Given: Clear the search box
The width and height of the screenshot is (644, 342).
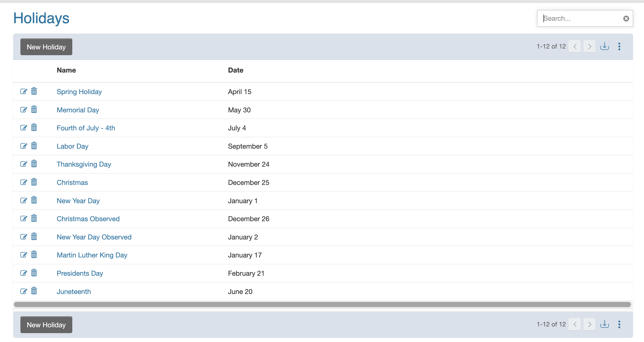Looking at the screenshot, I should [626, 19].
